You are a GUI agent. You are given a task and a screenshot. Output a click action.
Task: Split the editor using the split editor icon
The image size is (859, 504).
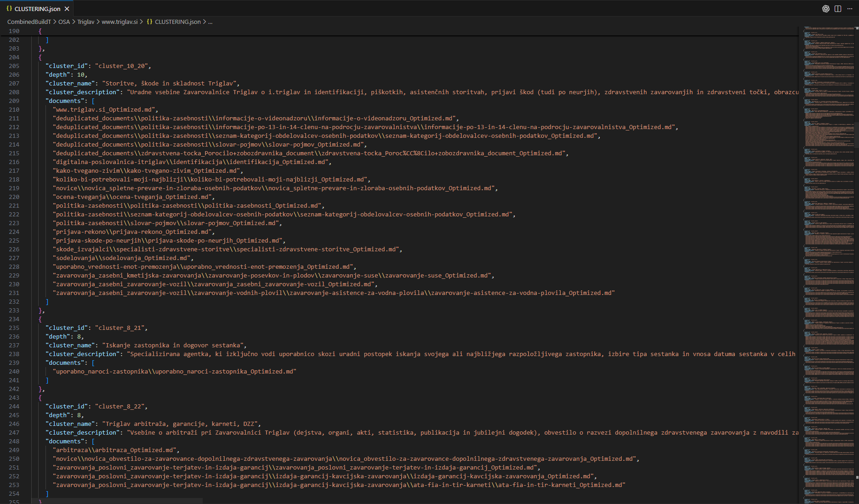pyautogui.click(x=837, y=8)
